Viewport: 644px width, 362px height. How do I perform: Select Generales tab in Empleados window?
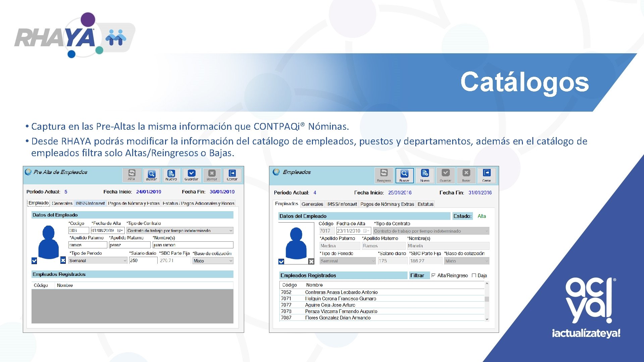tap(312, 204)
